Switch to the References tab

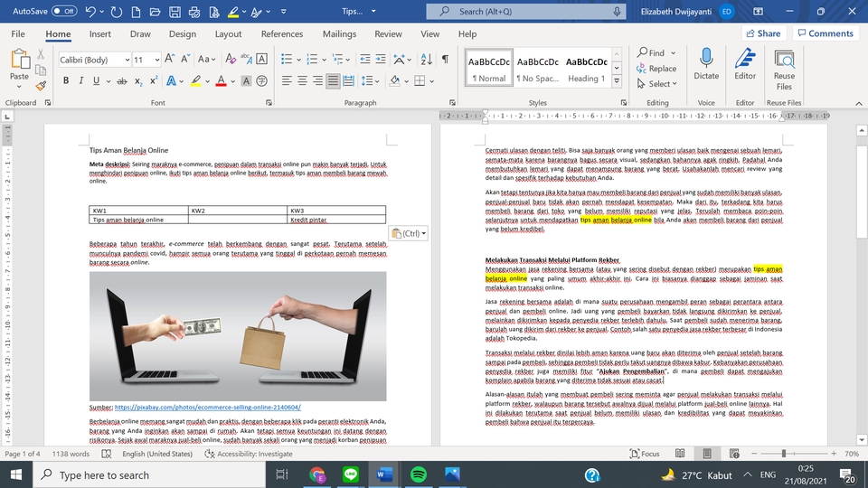[x=282, y=33]
